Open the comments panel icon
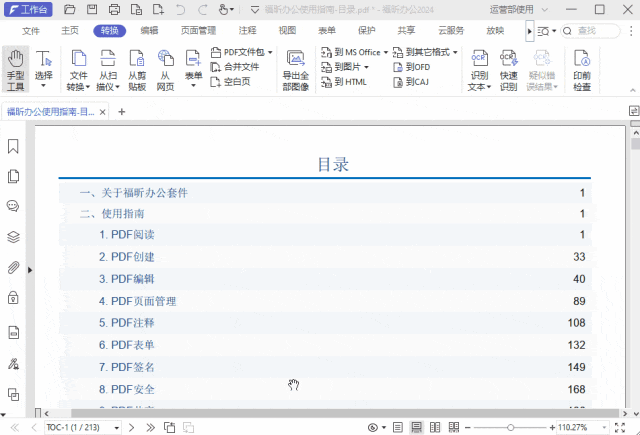This screenshot has width=640, height=435. click(x=13, y=206)
